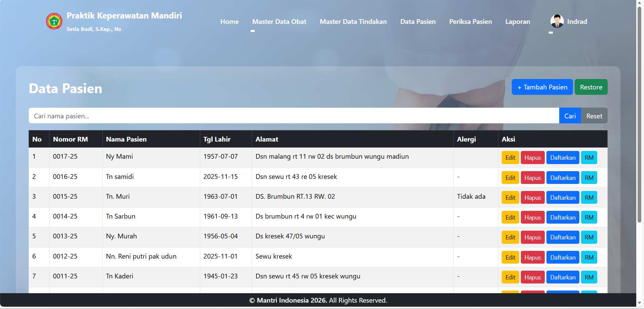
Task: Focus the Cari nama pasien field
Action: (x=293, y=116)
